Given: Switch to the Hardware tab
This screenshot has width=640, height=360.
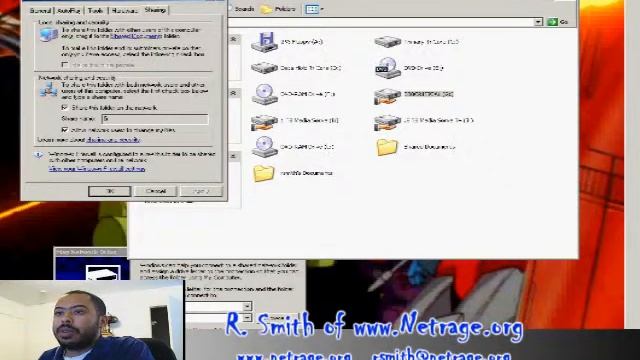Looking at the screenshot, I should coord(124,10).
